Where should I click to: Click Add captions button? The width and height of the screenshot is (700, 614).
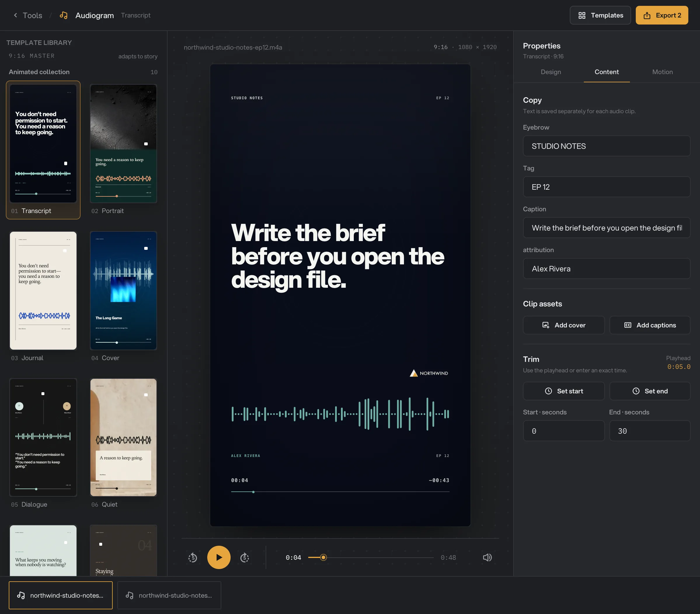pos(650,325)
